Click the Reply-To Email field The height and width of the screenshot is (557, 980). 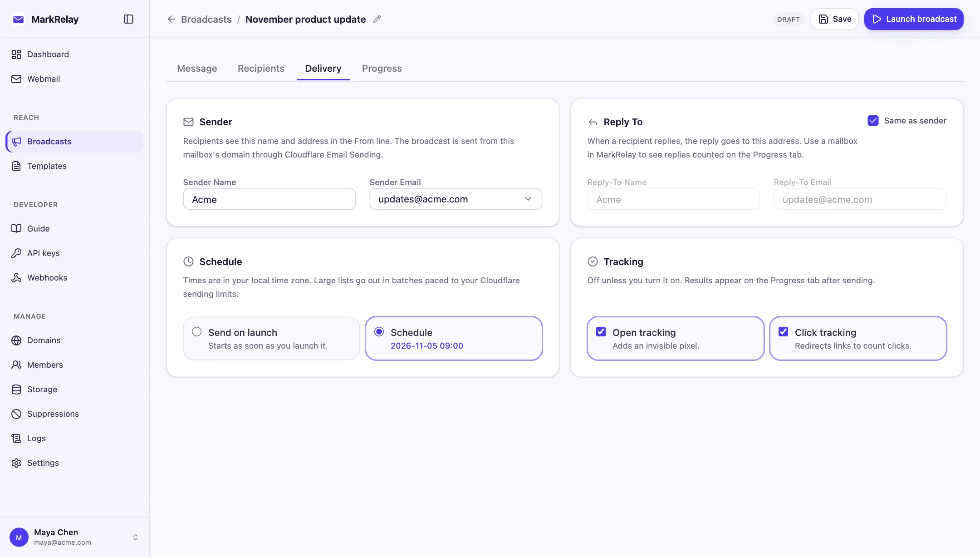click(x=860, y=199)
